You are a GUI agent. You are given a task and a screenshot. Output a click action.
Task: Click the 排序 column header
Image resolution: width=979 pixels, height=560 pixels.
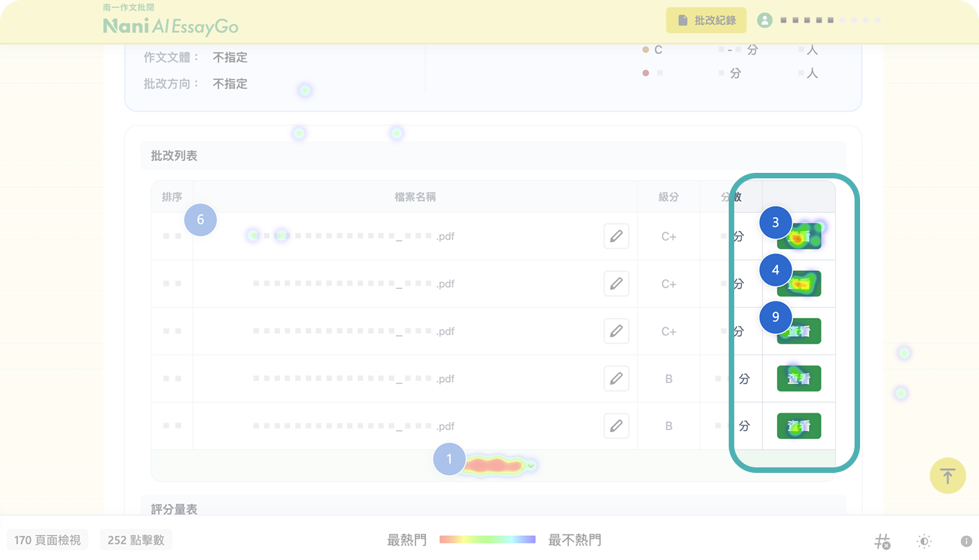click(x=172, y=197)
